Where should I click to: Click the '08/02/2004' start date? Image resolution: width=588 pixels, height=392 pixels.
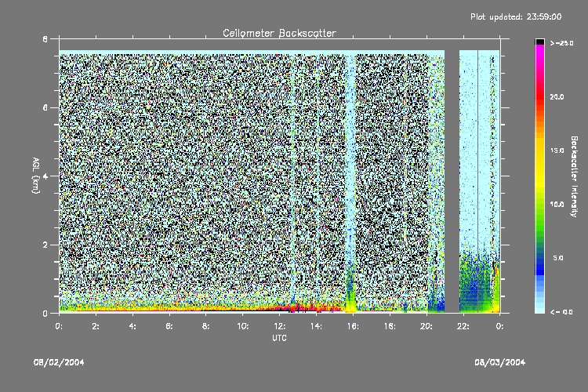(x=59, y=362)
